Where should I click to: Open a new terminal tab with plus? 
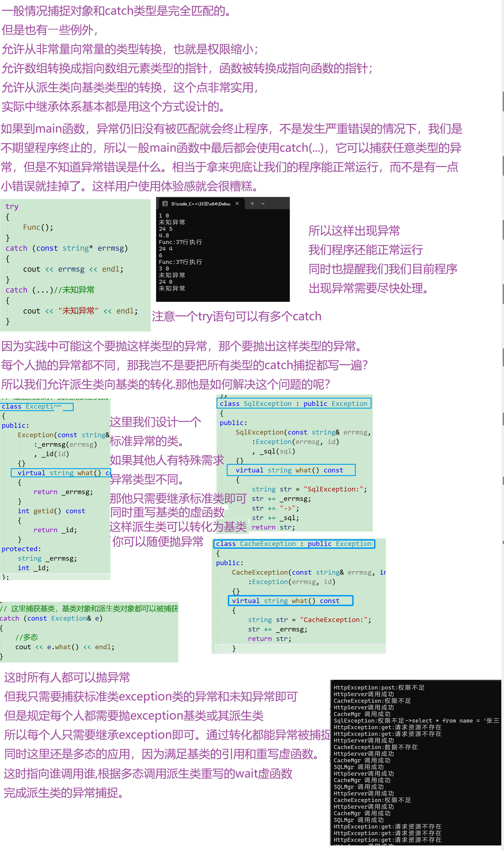pyautogui.click(x=252, y=204)
